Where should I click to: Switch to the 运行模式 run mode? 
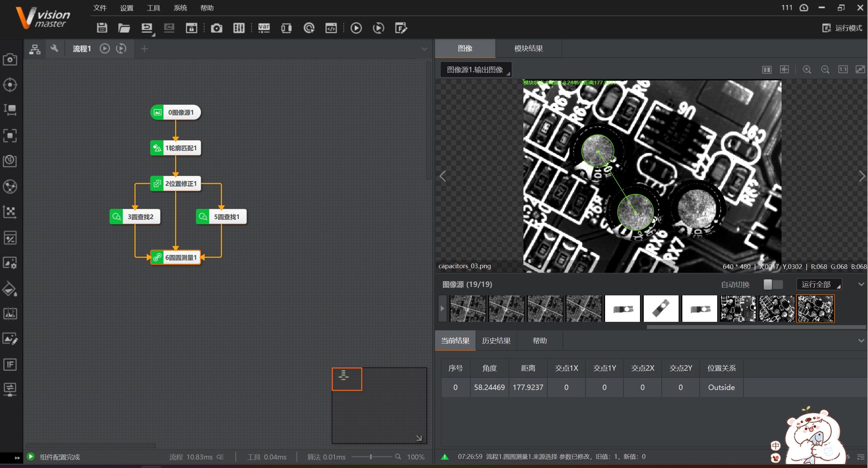(843, 28)
